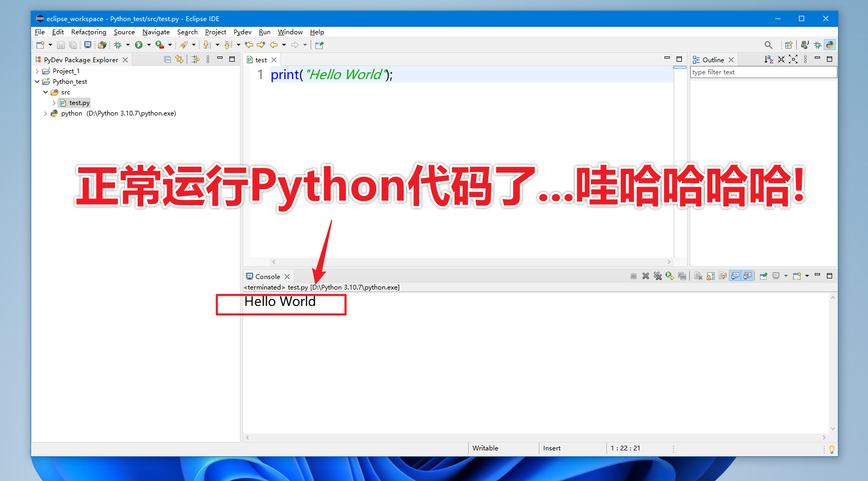
Task: Open the Run menu
Action: (x=264, y=32)
